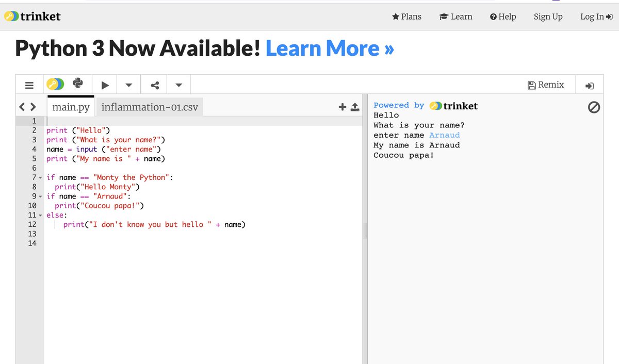
Task: Click the else: keyword on line 11
Action: click(57, 215)
